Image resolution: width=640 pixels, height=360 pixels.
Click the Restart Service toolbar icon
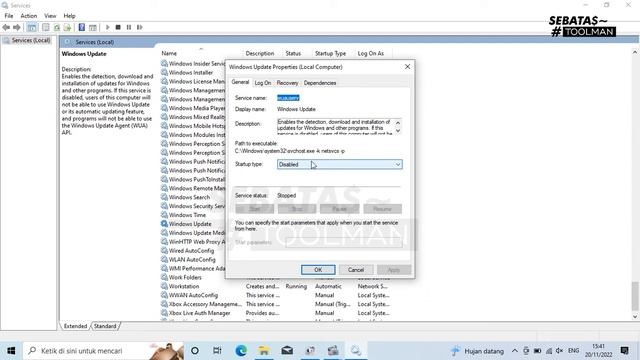click(140, 27)
